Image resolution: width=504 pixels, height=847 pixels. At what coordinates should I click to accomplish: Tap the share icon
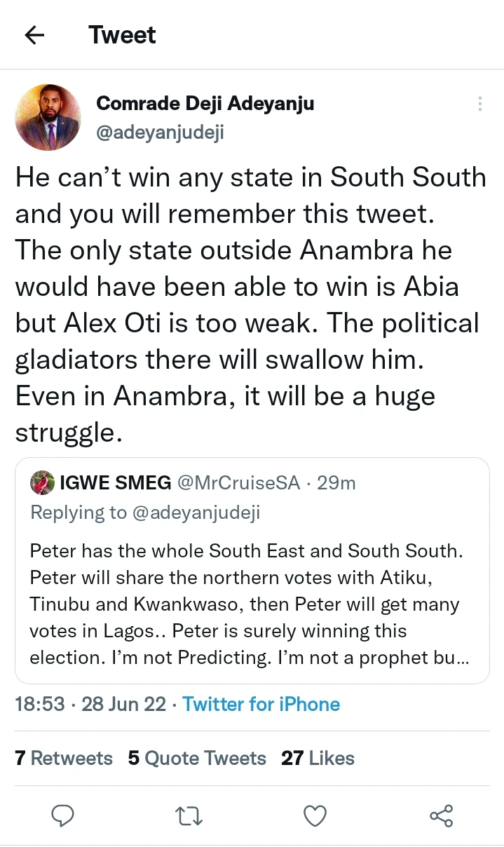[441, 815]
